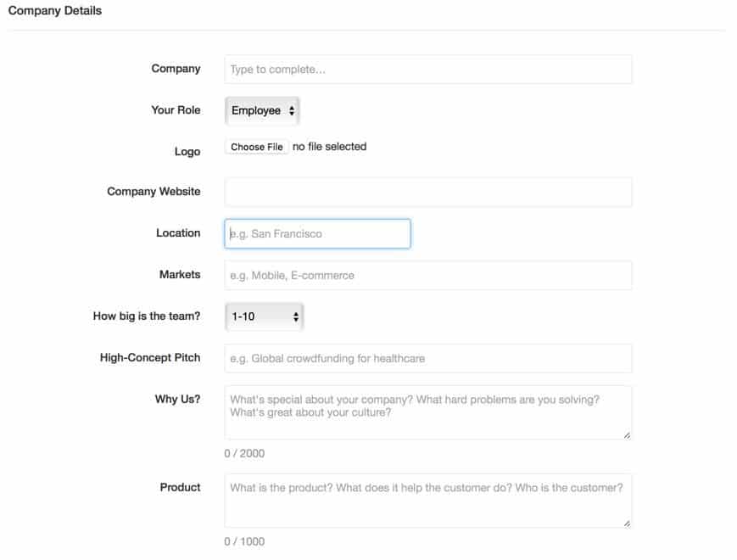Click the up-down arrows on Employee selector

point(292,110)
